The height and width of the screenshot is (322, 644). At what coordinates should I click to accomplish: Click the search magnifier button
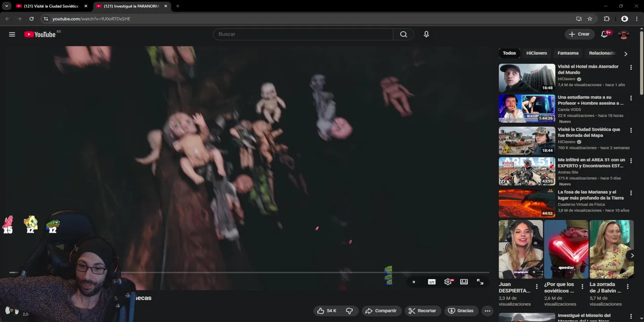tap(403, 34)
